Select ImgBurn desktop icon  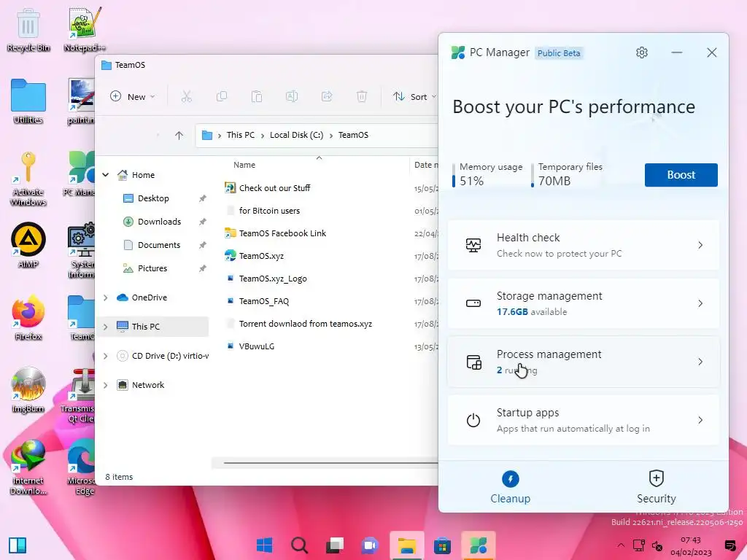pos(28,390)
